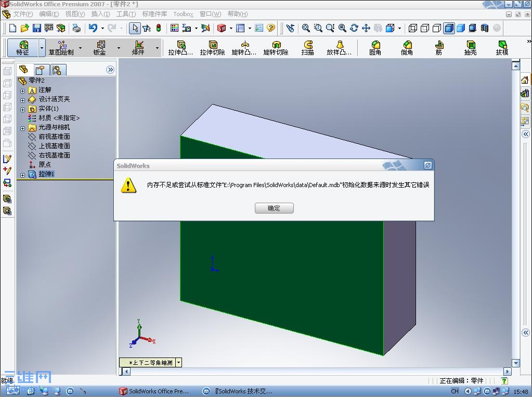Viewport: 532px width, 397px height.
Task: Click the vertical scrollbar down arrow
Action: (516, 363)
